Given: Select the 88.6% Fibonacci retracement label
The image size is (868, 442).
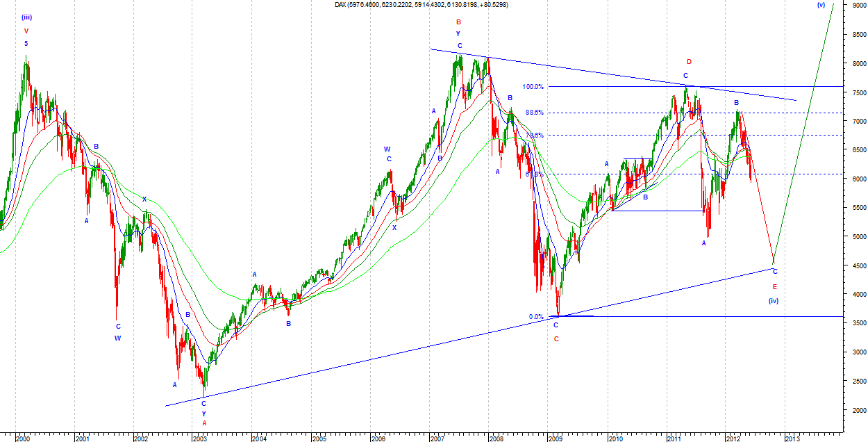Looking at the screenshot, I should [x=534, y=113].
